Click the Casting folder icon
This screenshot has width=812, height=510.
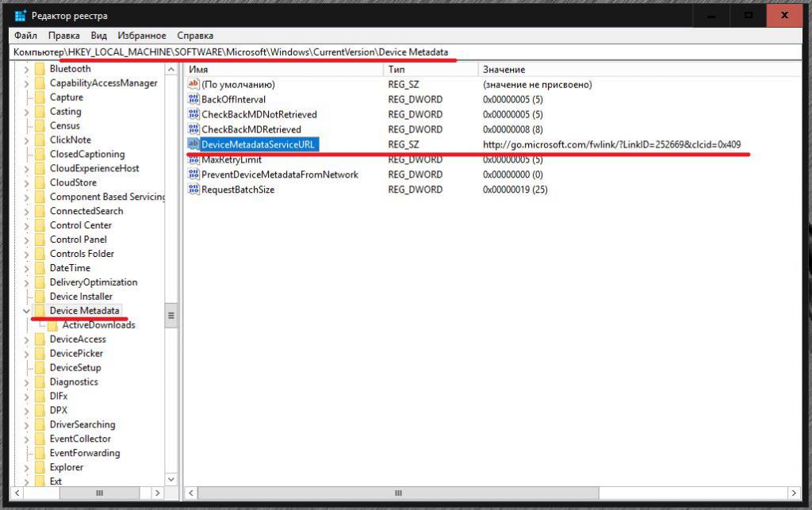(40, 111)
